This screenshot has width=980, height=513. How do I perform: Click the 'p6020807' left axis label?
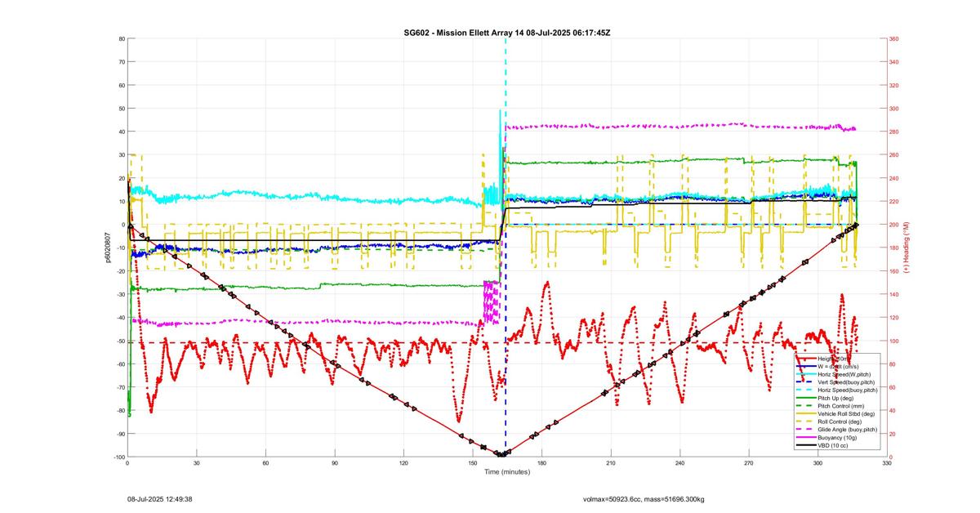107,247
